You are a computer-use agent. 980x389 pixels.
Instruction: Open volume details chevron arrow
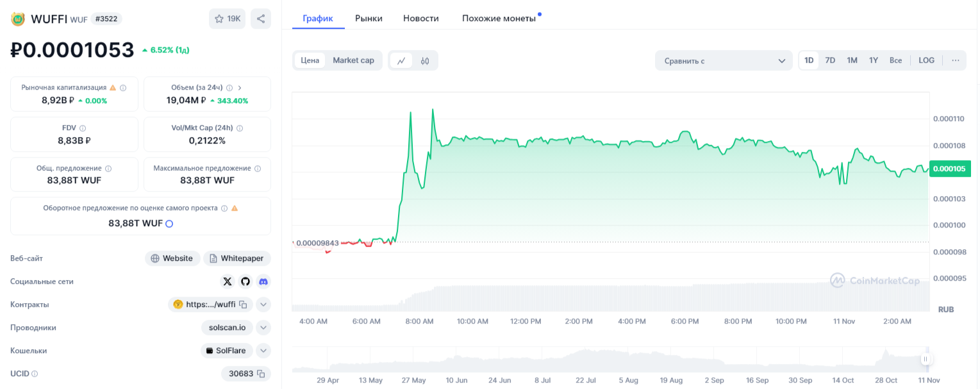(x=240, y=88)
